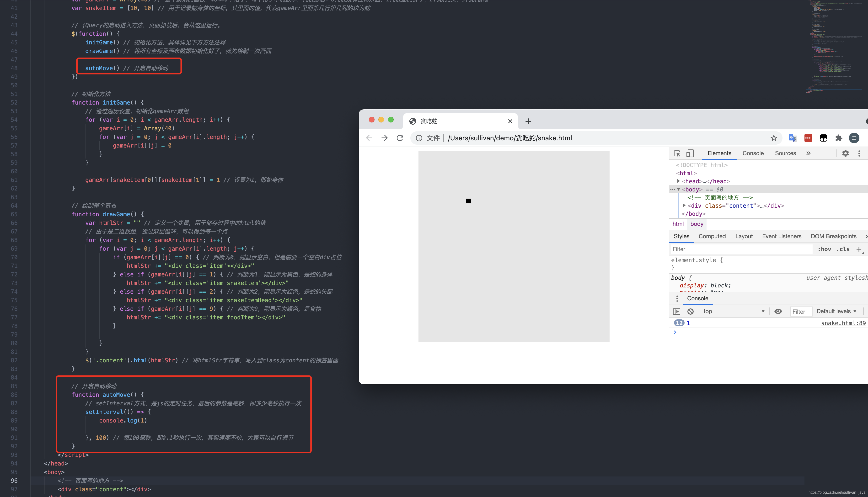Close the 贪吃蛇 browser tab
The height and width of the screenshot is (497, 868).
click(510, 121)
